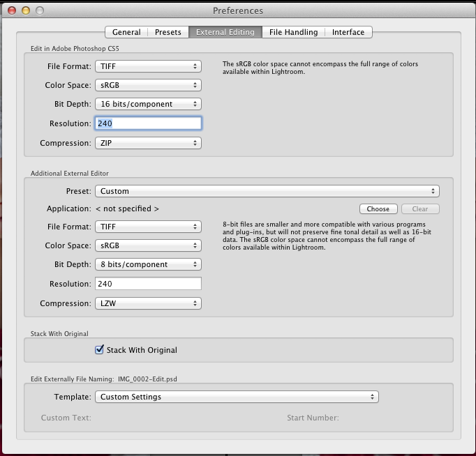
Task: Go to the Interface tab
Action: click(x=348, y=32)
